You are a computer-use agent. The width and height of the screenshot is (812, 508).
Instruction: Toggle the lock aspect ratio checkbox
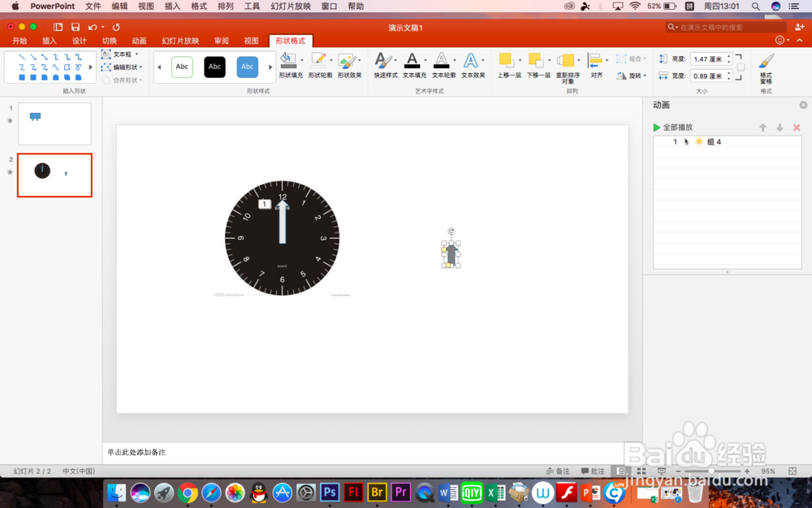pyautogui.click(x=741, y=67)
